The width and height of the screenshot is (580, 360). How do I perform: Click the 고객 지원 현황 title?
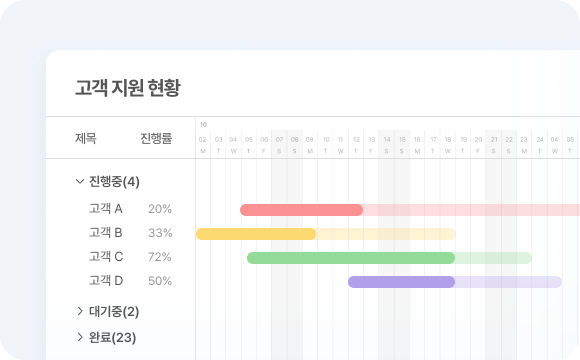128,88
